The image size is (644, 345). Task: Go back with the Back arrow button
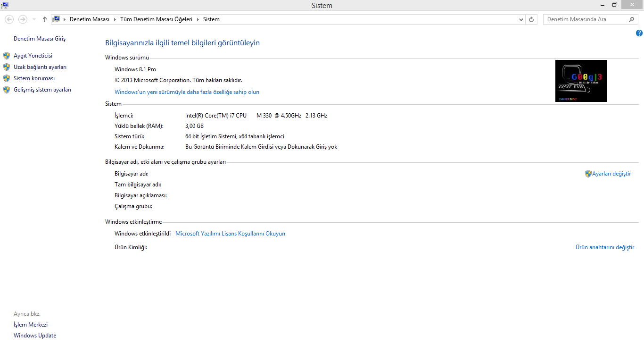pos(9,19)
